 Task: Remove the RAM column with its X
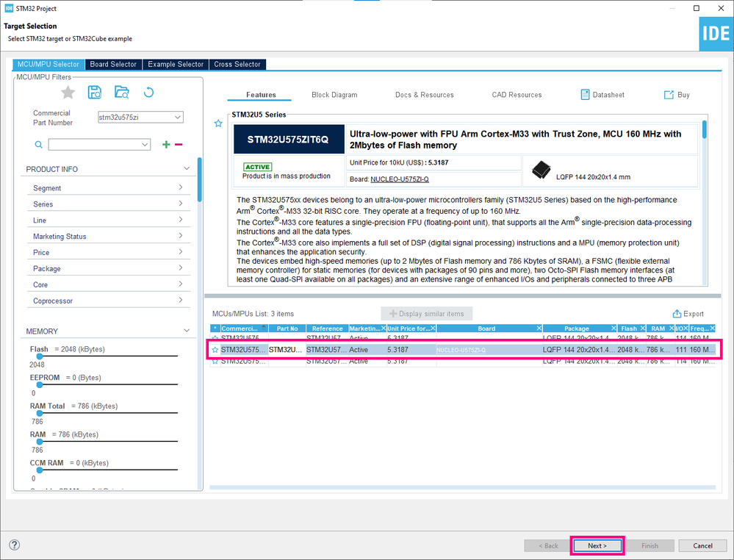point(672,329)
